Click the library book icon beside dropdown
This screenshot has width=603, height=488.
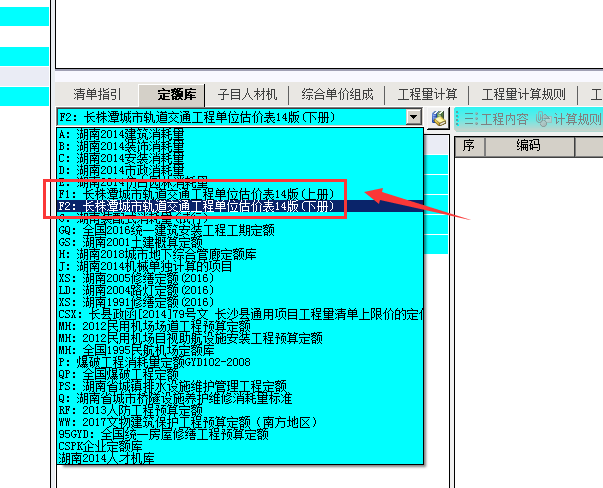coord(438,118)
